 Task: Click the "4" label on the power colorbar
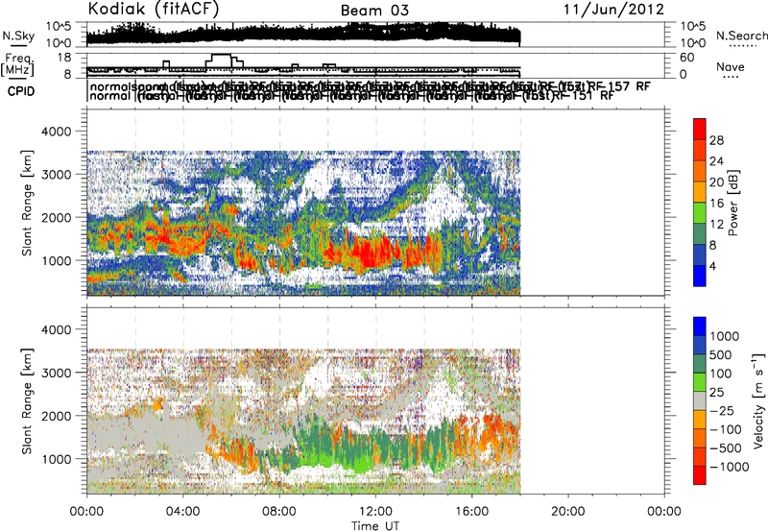pos(712,266)
